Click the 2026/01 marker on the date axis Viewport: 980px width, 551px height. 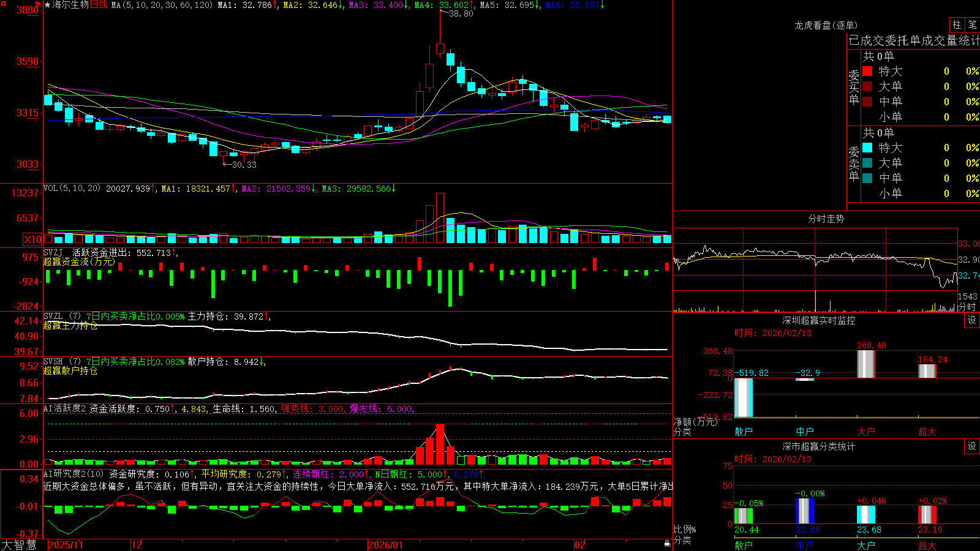click(385, 545)
